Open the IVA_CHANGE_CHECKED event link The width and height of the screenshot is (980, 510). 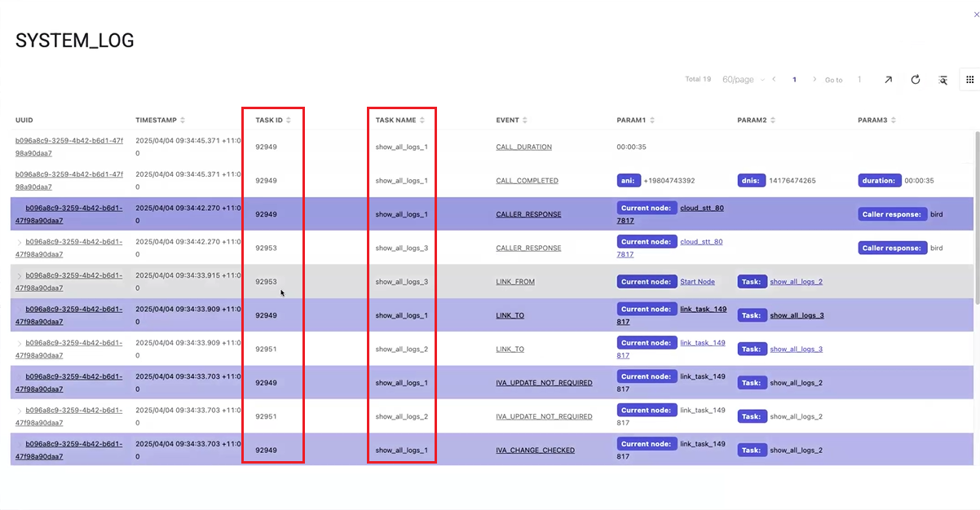point(535,451)
